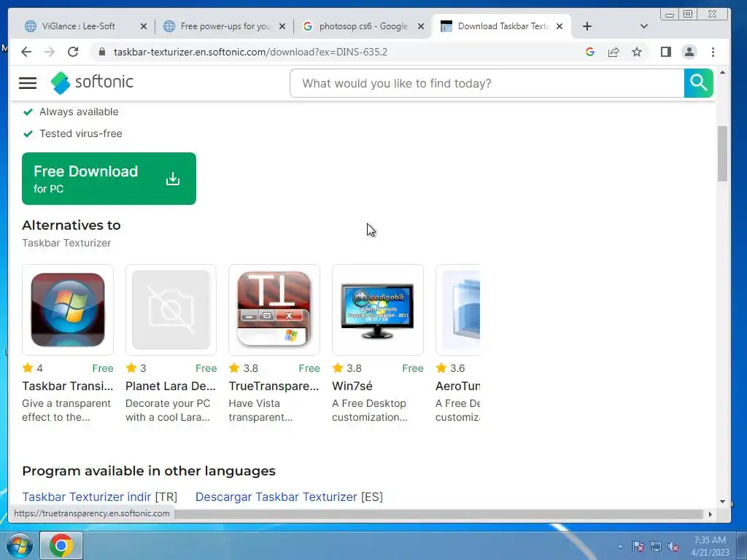Open a new tab with plus button

[587, 26]
